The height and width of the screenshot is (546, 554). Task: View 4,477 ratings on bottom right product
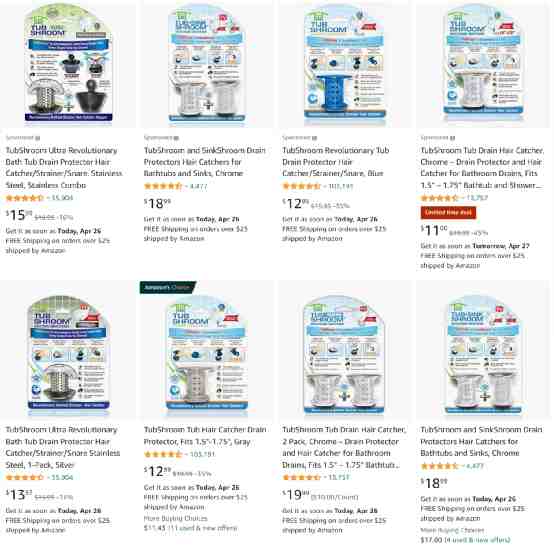click(475, 466)
